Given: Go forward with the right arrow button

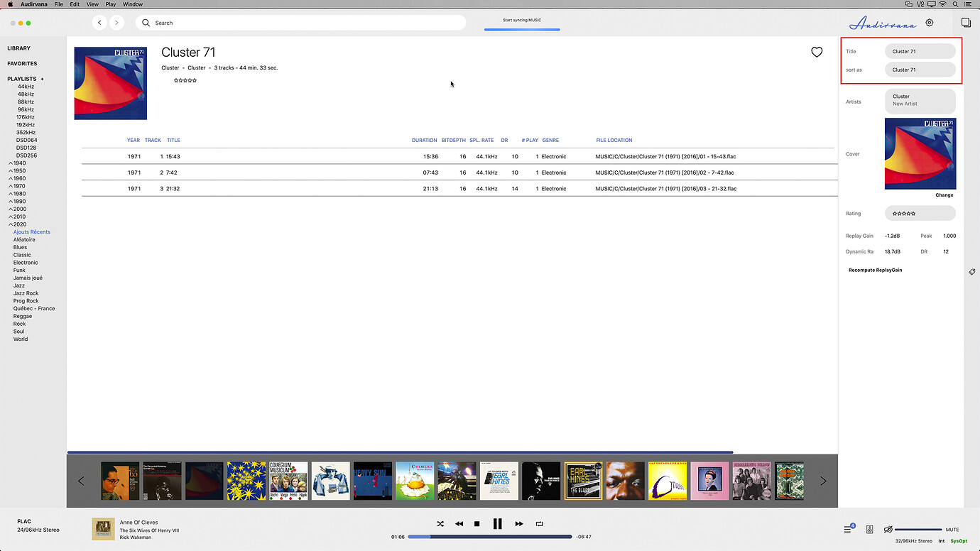Looking at the screenshot, I should [x=116, y=23].
